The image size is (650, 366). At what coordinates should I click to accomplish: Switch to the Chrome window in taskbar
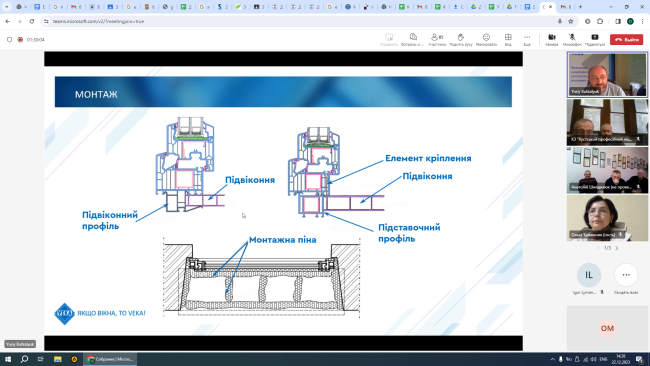[110, 359]
